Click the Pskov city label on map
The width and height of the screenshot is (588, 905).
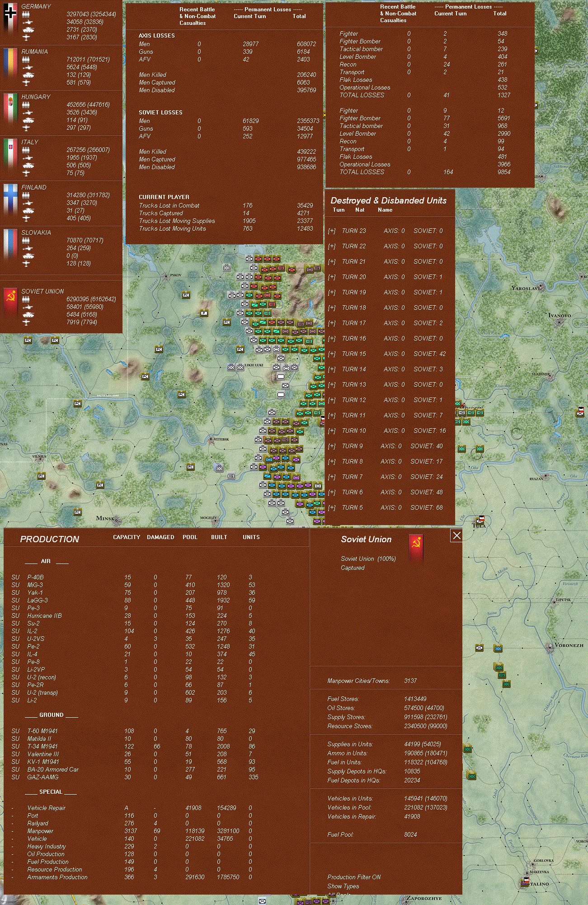[175, 275]
